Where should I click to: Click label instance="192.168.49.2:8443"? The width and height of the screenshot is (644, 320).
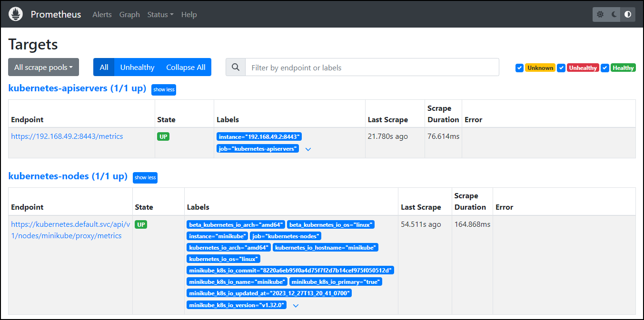click(x=259, y=137)
